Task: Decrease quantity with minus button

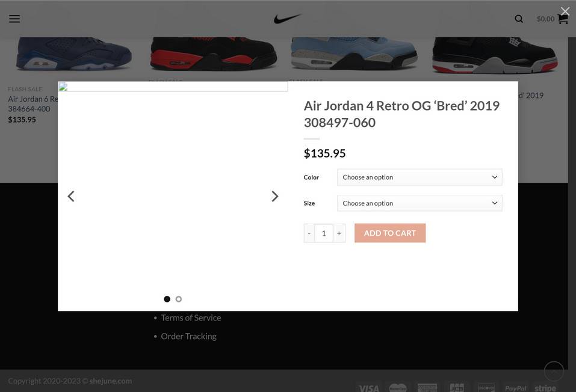Action: point(309,233)
